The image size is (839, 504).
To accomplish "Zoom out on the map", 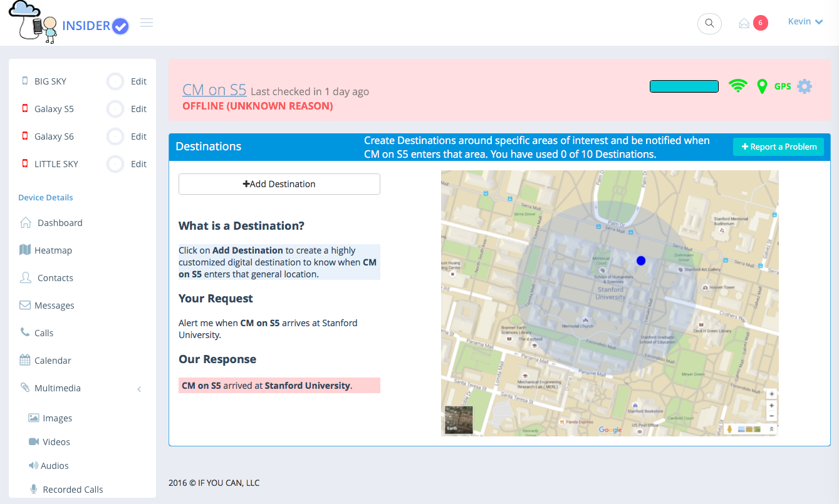I will coord(771,416).
